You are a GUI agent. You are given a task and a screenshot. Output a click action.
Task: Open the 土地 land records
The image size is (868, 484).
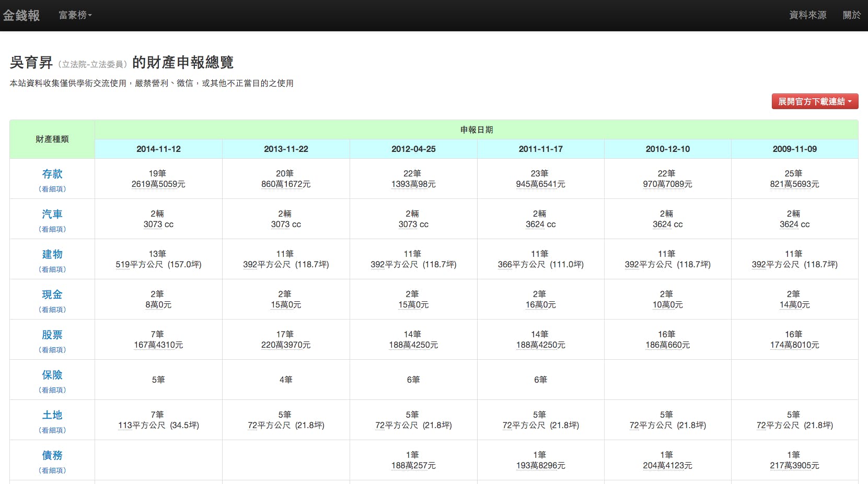tap(52, 415)
